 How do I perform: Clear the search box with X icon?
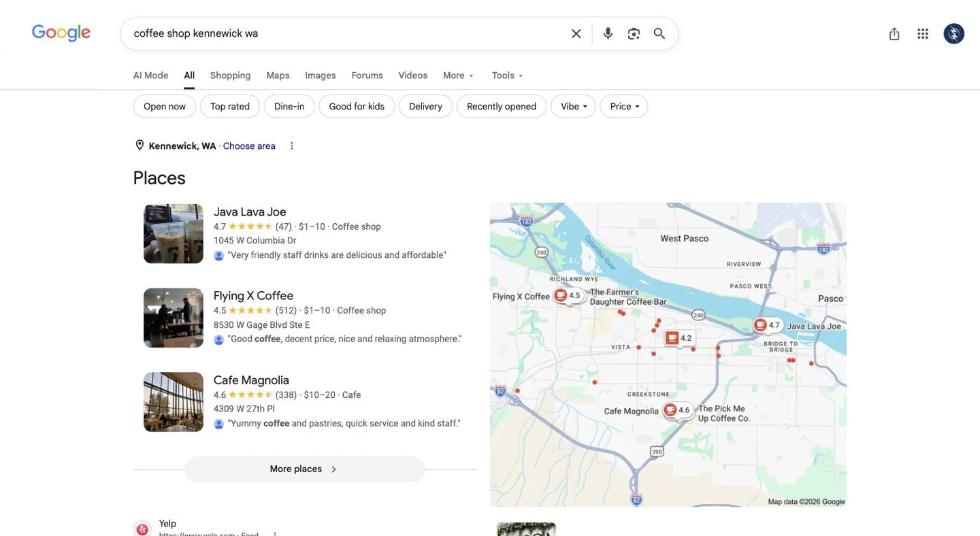pos(576,33)
